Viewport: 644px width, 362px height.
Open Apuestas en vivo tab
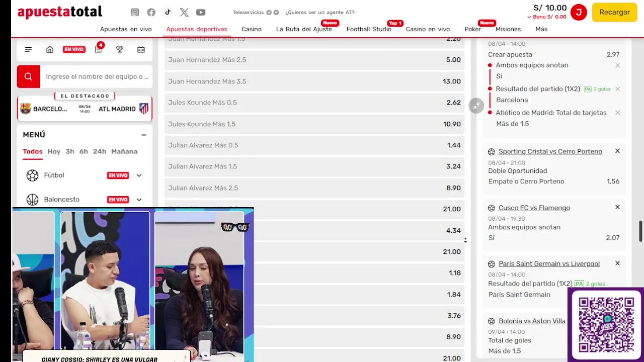[x=126, y=29]
